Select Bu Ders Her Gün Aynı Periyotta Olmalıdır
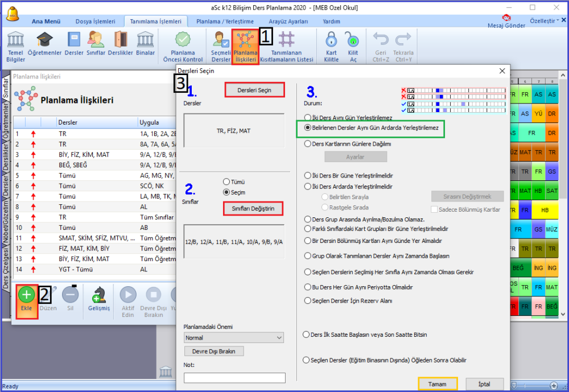 point(308,287)
